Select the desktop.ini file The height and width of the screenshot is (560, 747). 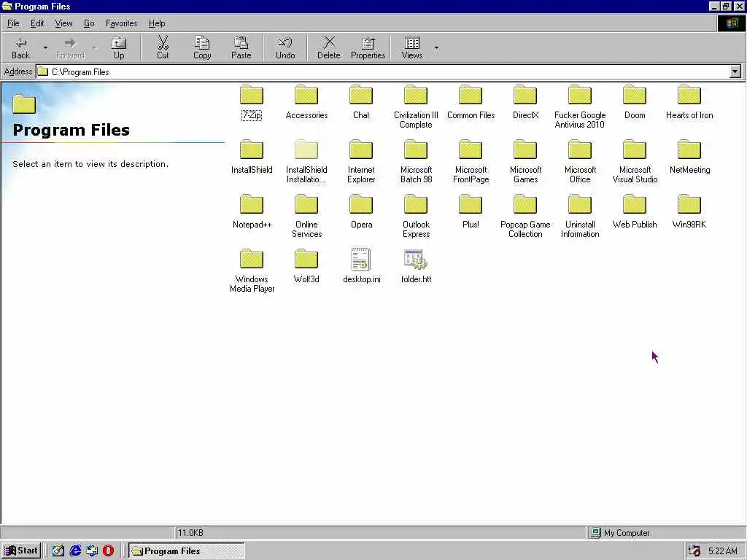coord(361,265)
